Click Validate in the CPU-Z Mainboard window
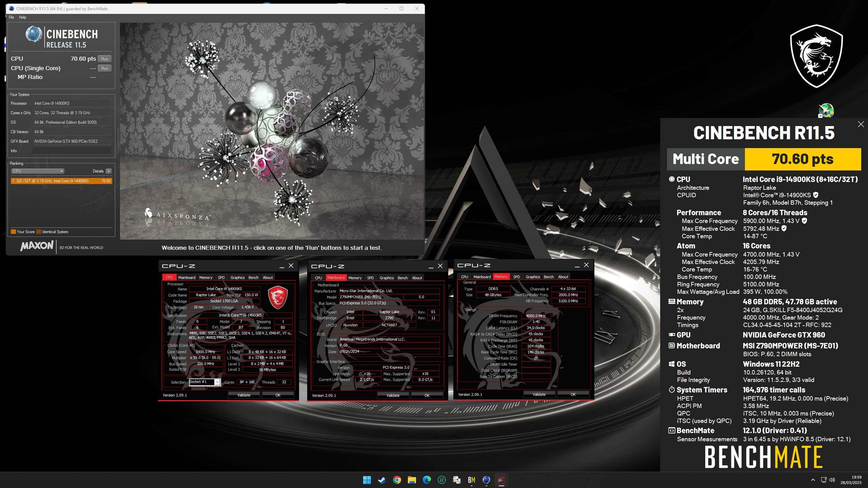The width and height of the screenshot is (868, 488). (393, 395)
